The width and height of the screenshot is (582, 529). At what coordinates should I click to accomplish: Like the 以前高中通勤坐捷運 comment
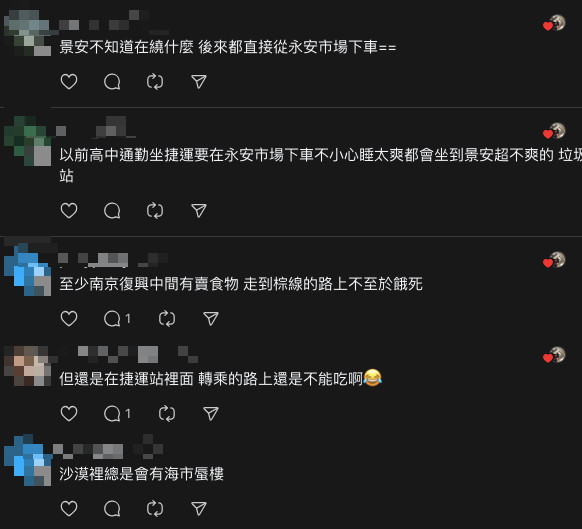pyautogui.click(x=69, y=210)
